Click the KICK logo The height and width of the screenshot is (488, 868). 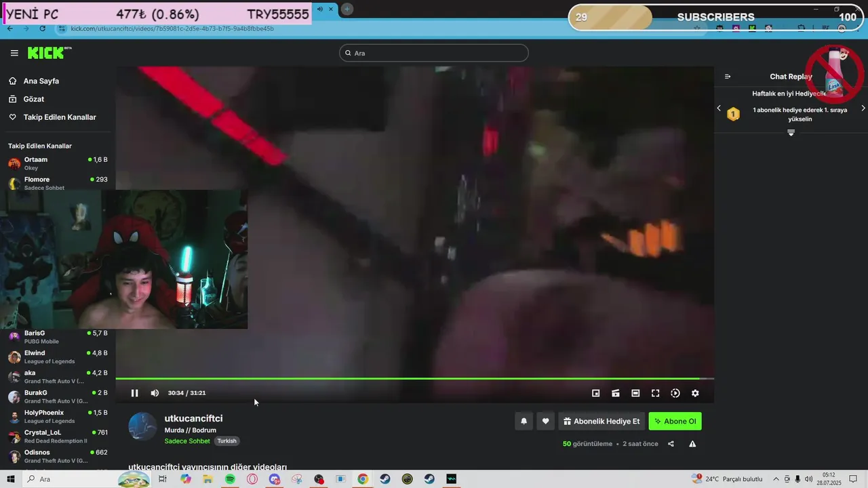49,53
